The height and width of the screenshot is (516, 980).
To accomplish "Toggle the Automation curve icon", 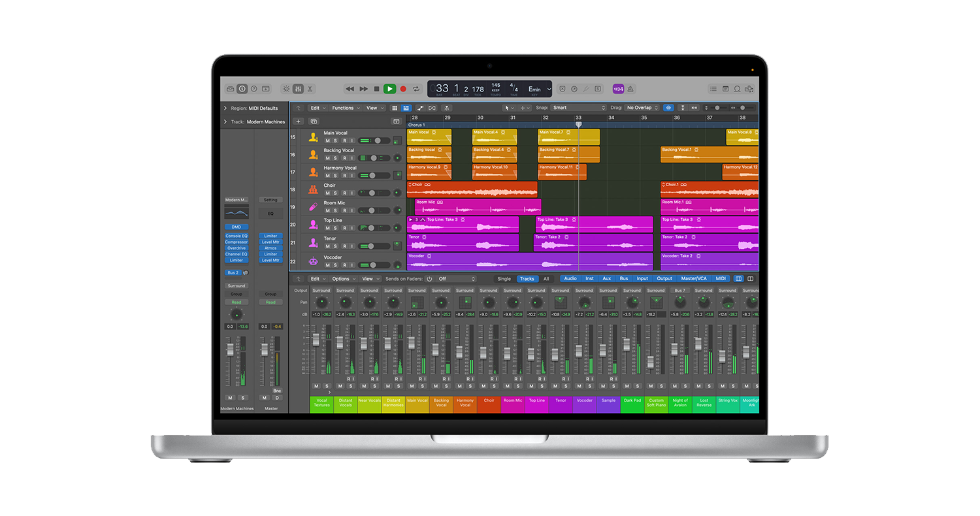I will (x=421, y=108).
